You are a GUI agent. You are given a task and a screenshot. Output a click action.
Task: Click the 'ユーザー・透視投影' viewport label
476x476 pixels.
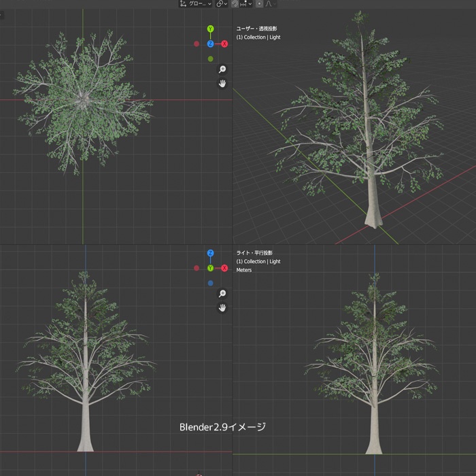pos(256,29)
